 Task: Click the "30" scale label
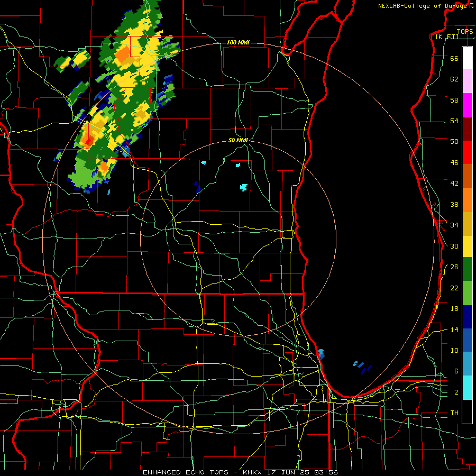454,246
